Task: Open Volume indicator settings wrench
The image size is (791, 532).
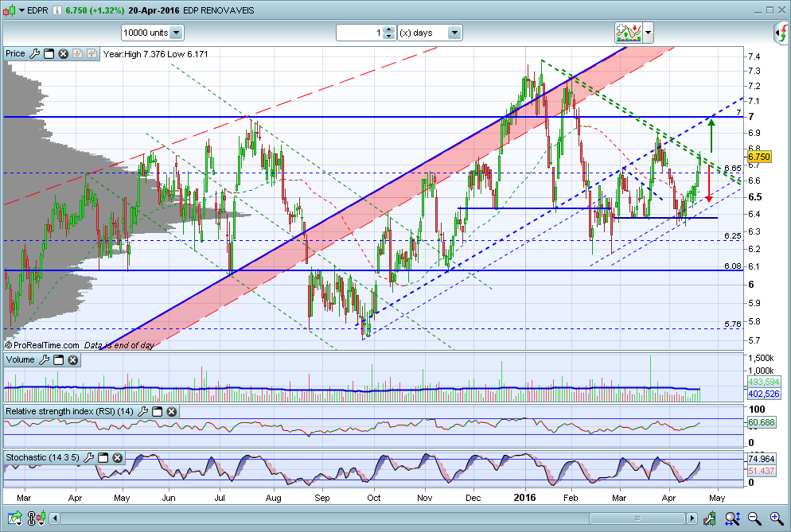Action: pyautogui.click(x=44, y=360)
